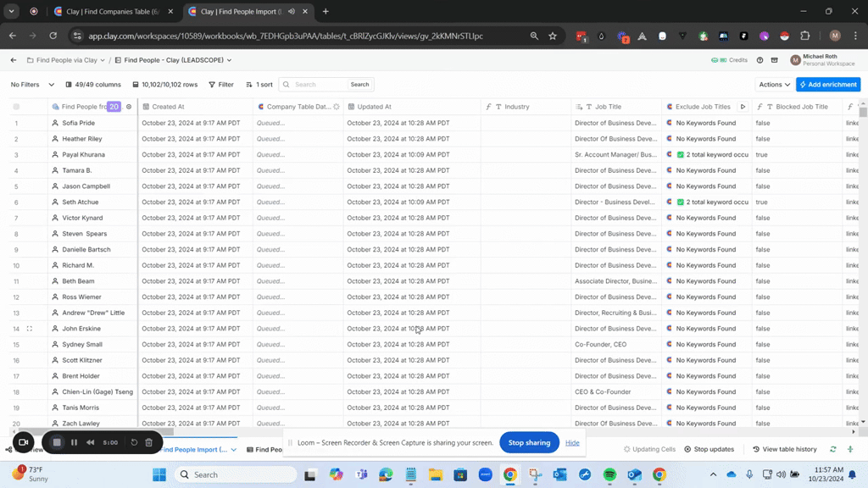Open the Actions dropdown menu
The image size is (868, 488).
[775, 85]
